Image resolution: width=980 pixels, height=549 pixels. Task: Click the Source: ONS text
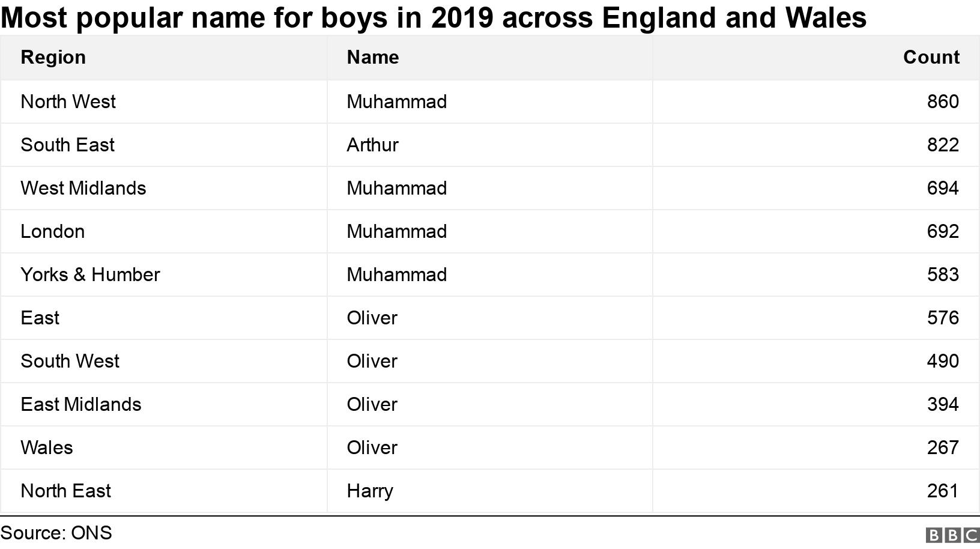(x=56, y=533)
